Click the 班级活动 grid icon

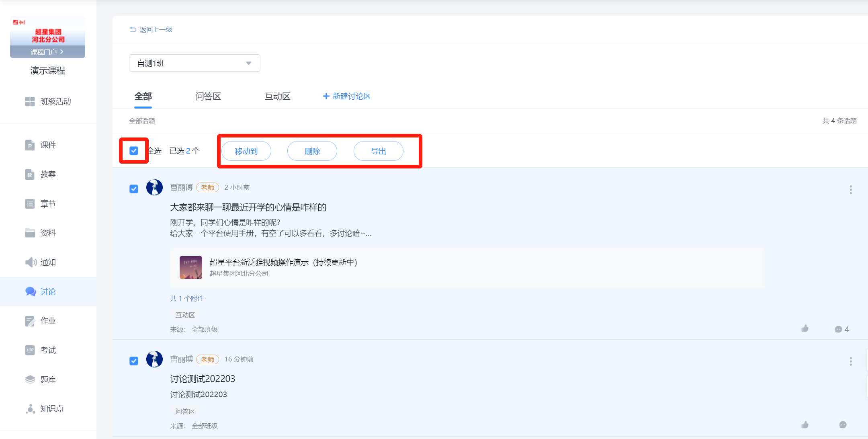pos(30,101)
